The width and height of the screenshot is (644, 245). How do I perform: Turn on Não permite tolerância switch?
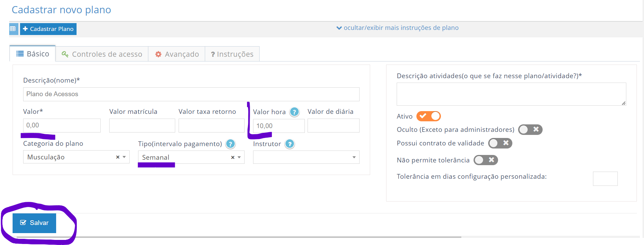coord(485,160)
